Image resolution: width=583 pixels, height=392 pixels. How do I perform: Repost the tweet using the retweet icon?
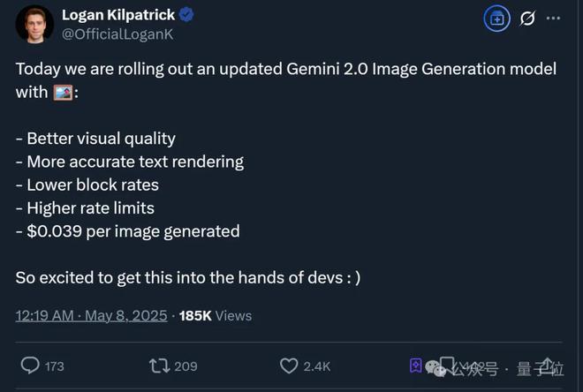(x=159, y=365)
